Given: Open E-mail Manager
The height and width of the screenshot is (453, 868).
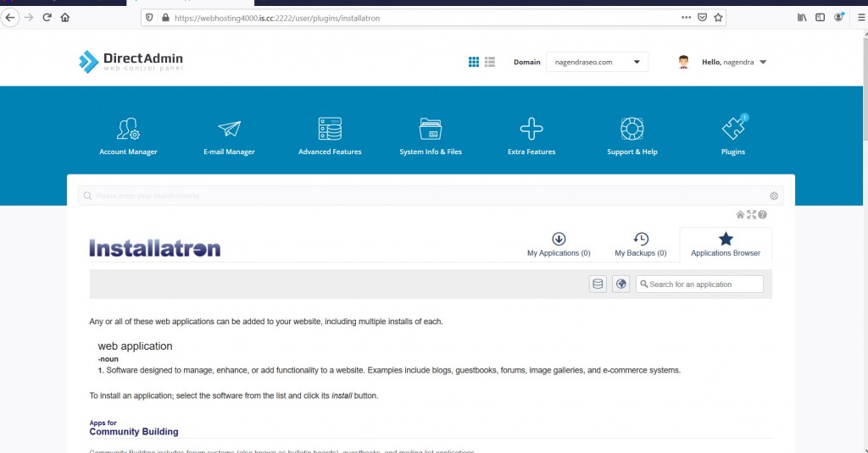Looking at the screenshot, I should point(229,136).
